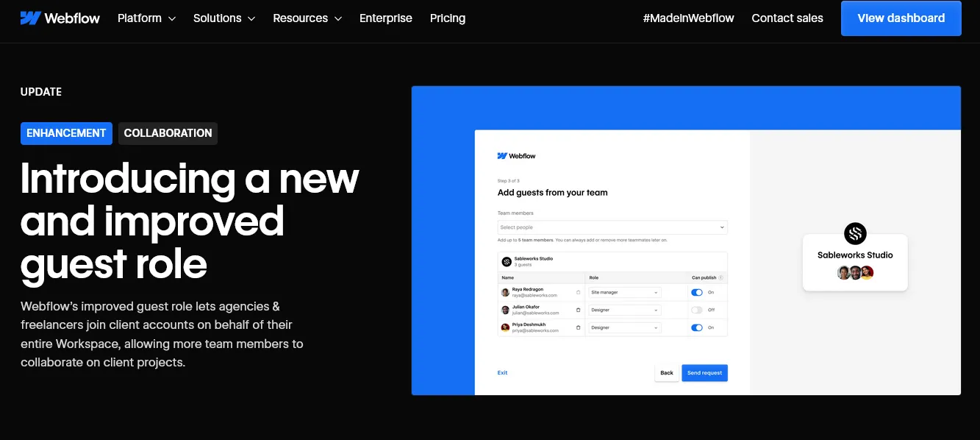Viewport: 980px width, 440px height.
Task: Click Raya Redragon's avatar
Action: click(x=506, y=292)
